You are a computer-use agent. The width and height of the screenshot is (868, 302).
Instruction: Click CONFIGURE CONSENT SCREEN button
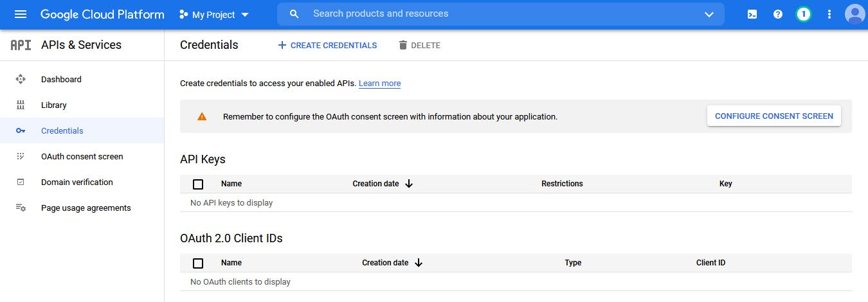[x=774, y=116]
